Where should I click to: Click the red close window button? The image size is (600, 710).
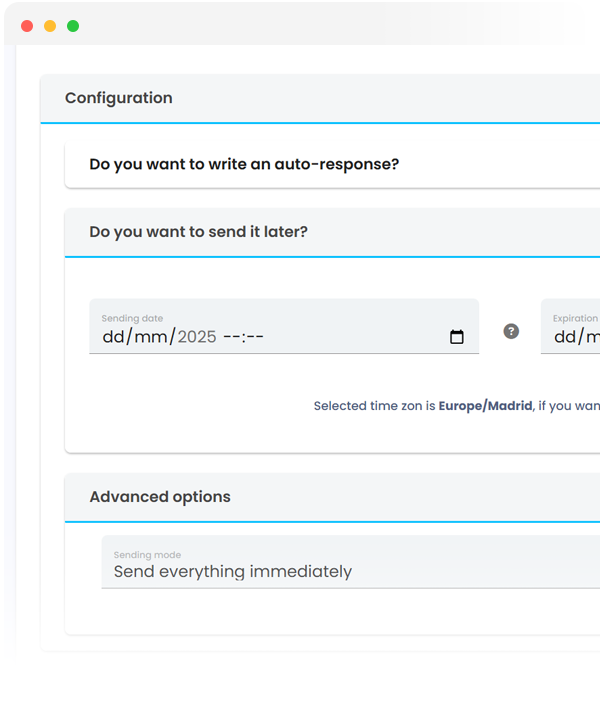tap(27, 26)
